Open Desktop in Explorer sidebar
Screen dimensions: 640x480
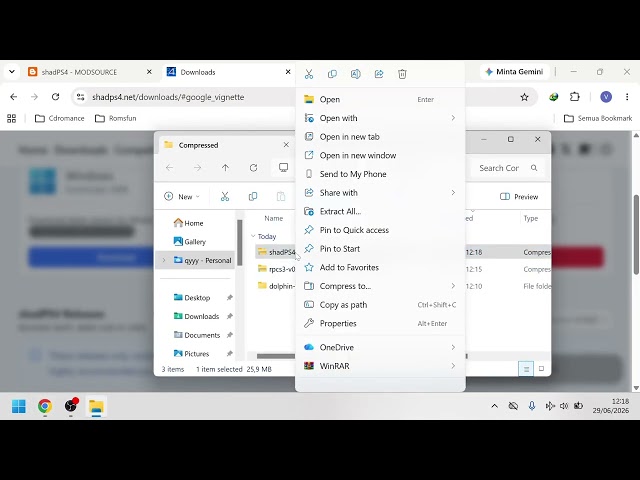tap(192, 298)
